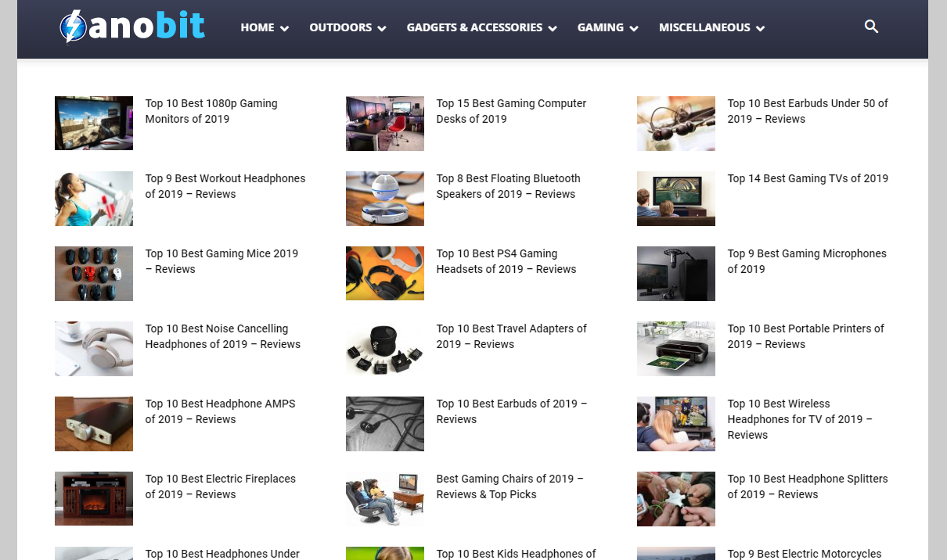
Task: Open 'Top 9 Best Workout Headphones' title link
Action: (x=225, y=186)
